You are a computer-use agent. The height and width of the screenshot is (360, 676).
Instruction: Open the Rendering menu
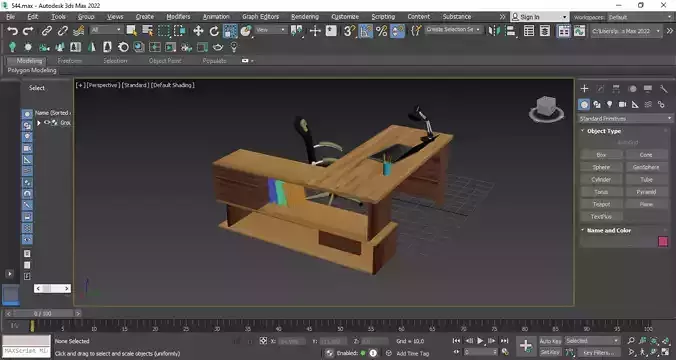(x=305, y=16)
